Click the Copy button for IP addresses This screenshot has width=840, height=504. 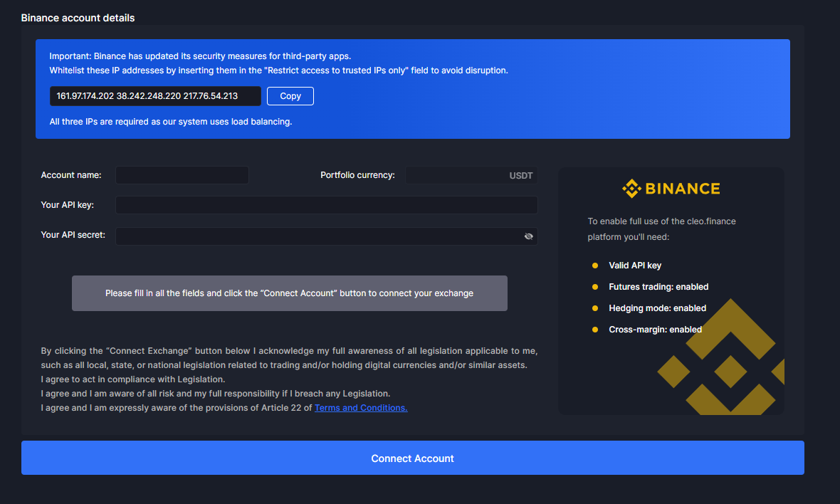point(290,96)
